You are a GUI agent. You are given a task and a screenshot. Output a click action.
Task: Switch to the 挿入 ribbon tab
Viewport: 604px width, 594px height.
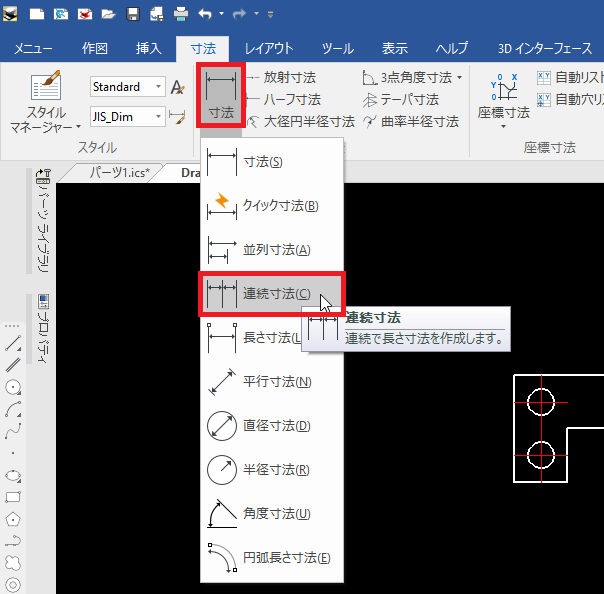[148, 49]
